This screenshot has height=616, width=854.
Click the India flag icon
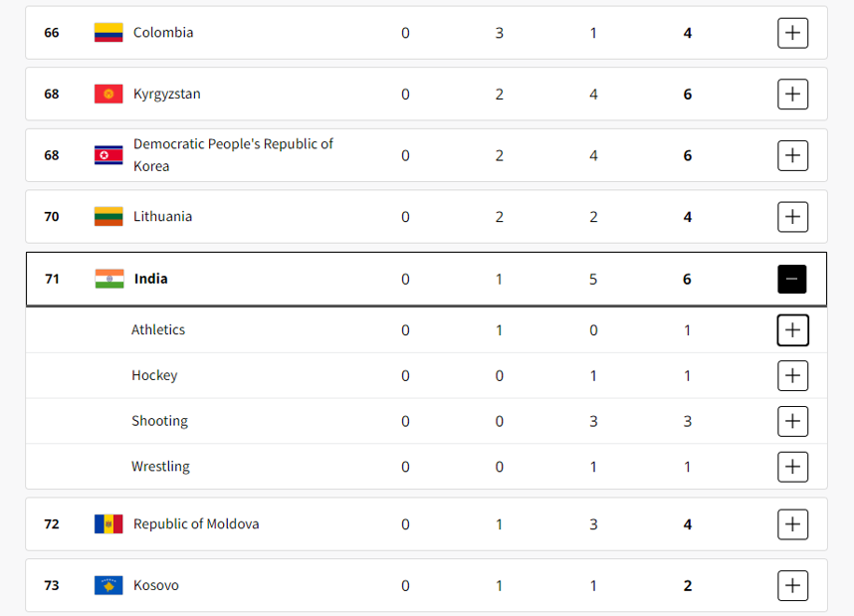pyautogui.click(x=109, y=279)
